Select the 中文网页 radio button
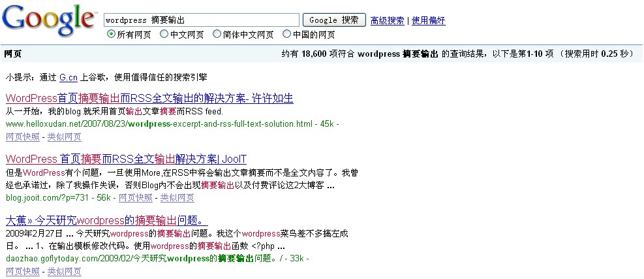644x279 pixels. coord(164,35)
